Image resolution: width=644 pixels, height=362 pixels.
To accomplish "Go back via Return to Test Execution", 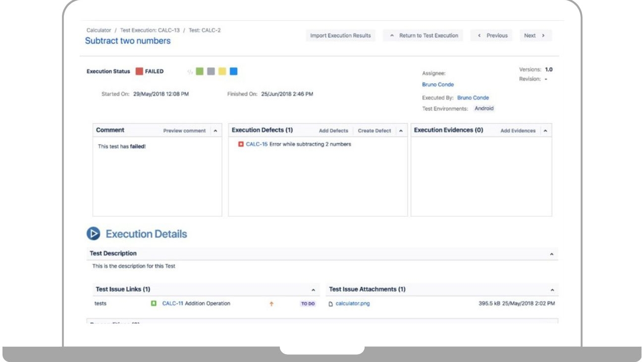I will click(x=424, y=36).
